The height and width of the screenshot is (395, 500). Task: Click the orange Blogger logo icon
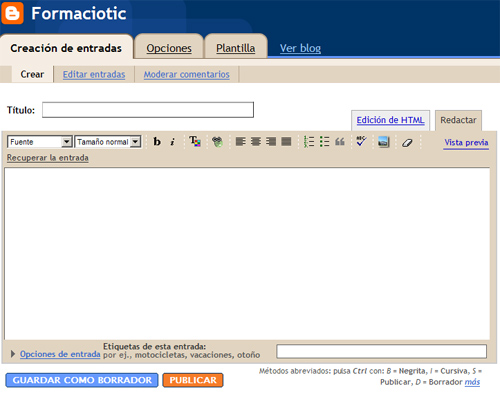click(x=13, y=13)
